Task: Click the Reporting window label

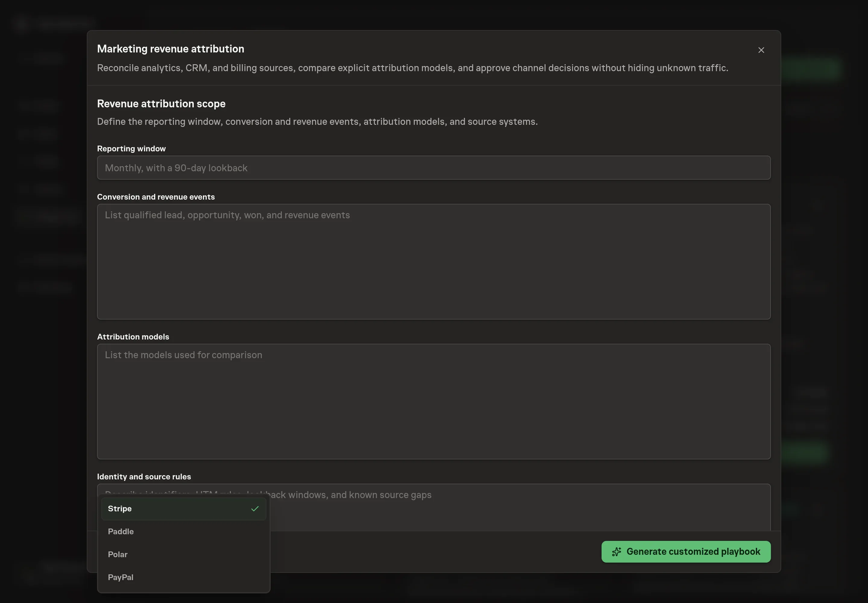Action: (131, 148)
